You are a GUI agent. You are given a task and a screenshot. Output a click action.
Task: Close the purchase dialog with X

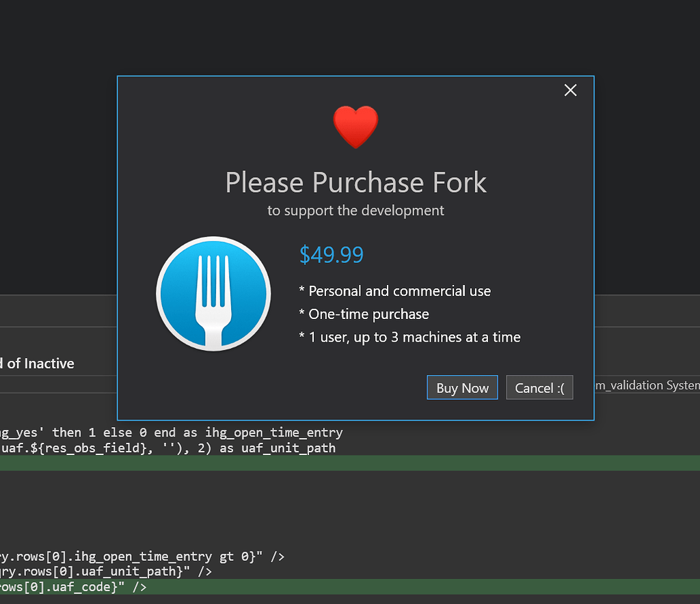click(x=571, y=90)
